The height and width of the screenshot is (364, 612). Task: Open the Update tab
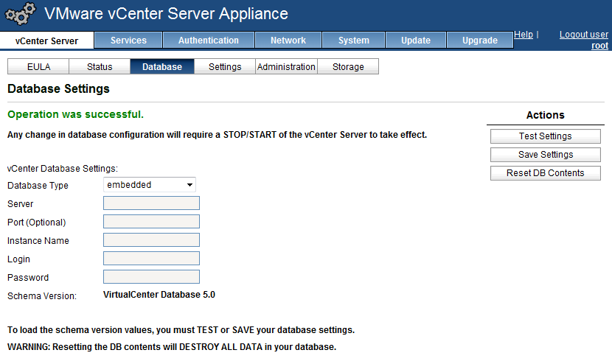[416, 41]
